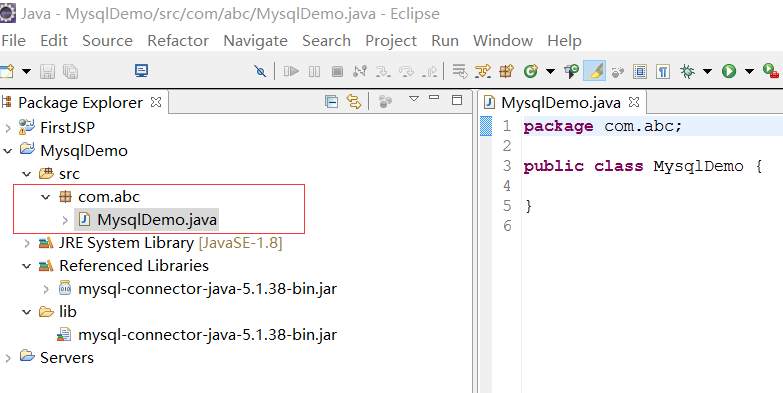783x393 pixels.
Task: Collapse the com.abc package
Action: [46, 197]
